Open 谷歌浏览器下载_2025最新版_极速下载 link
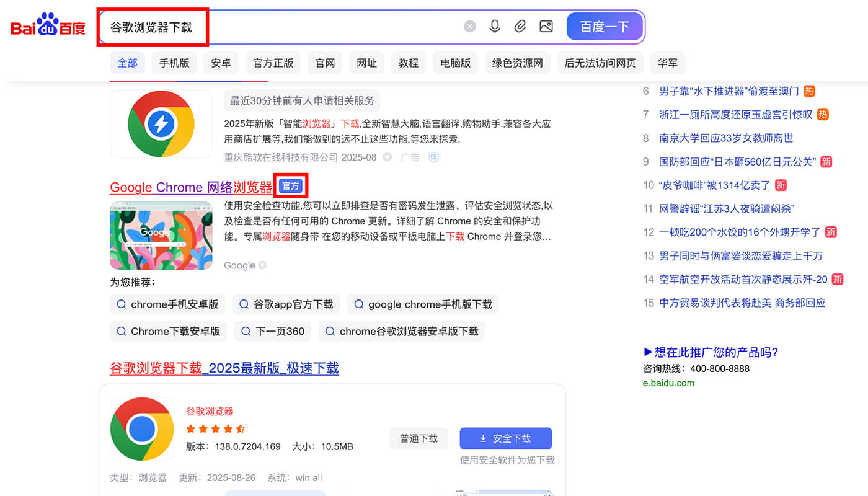The image size is (868, 496). tap(224, 368)
